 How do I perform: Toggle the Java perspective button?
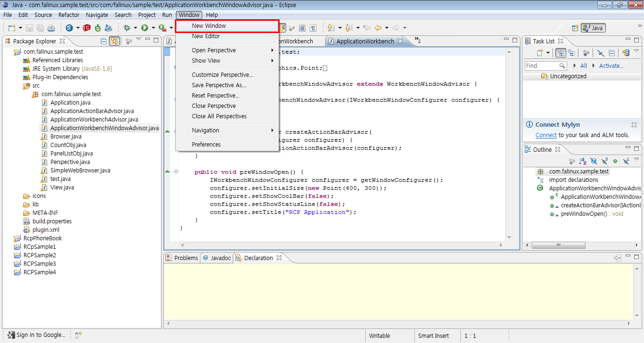(593, 28)
